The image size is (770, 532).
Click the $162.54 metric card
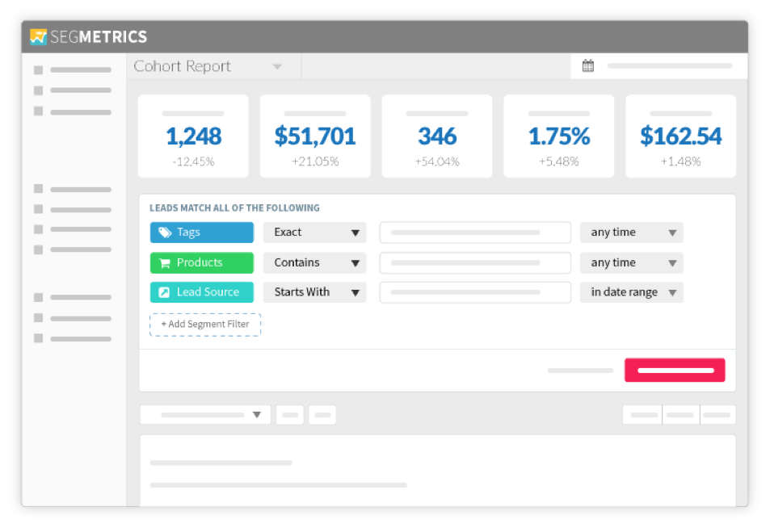[x=680, y=136]
